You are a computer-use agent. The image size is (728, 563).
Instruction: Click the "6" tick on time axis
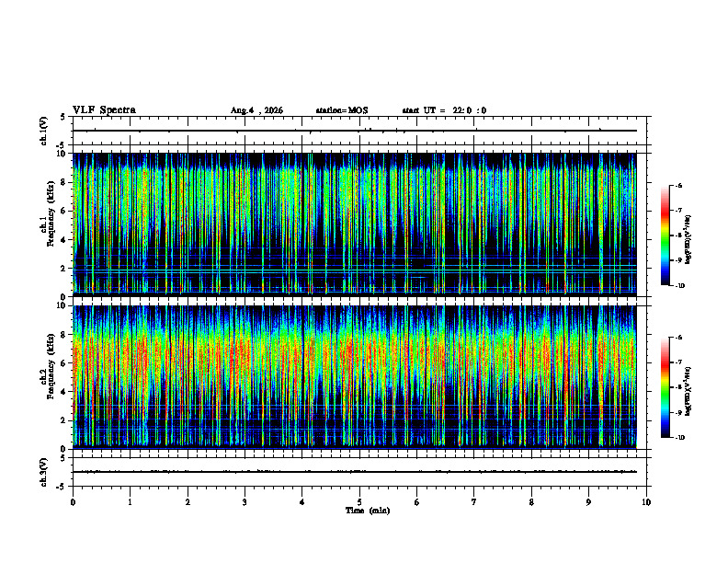click(417, 502)
